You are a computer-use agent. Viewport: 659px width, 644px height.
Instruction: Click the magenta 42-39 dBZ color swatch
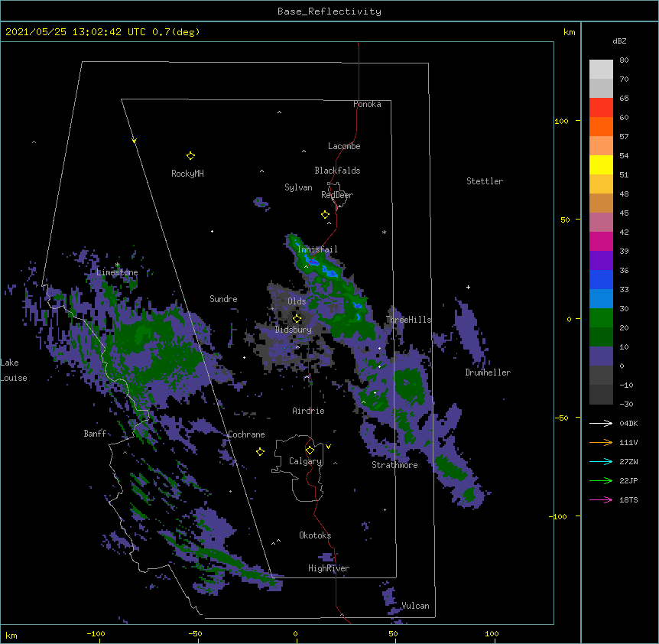click(601, 241)
